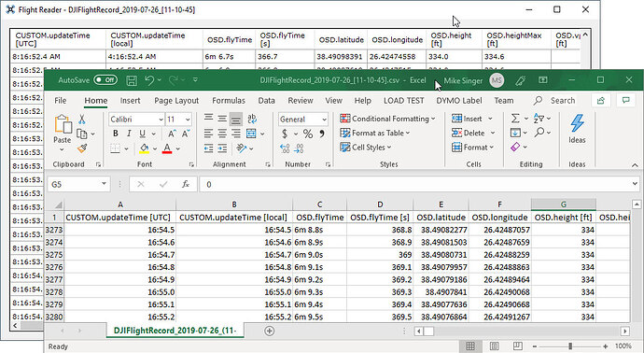Click the Copy icon
Viewport: 644px width, 353px height.
(x=82, y=134)
